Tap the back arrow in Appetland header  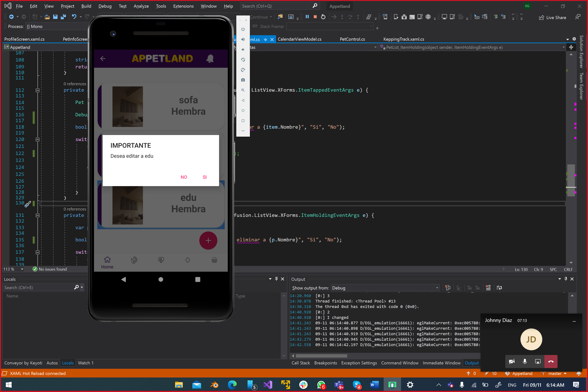(x=103, y=58)
